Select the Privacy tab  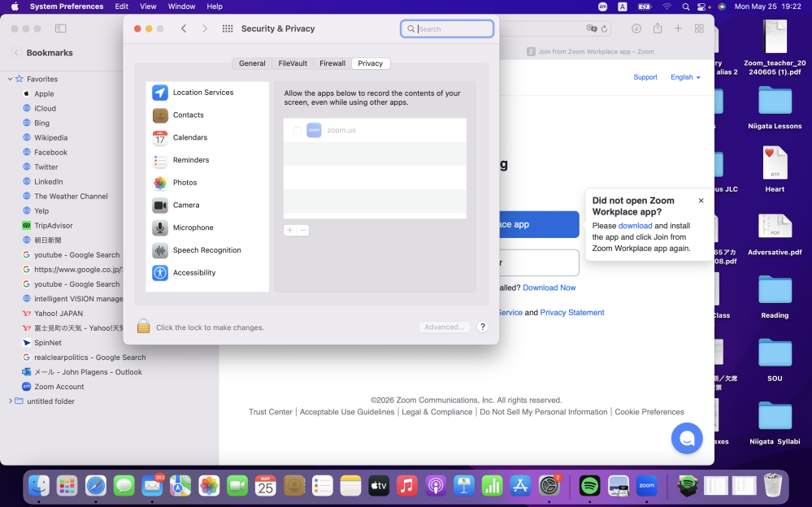pos(371,63)
